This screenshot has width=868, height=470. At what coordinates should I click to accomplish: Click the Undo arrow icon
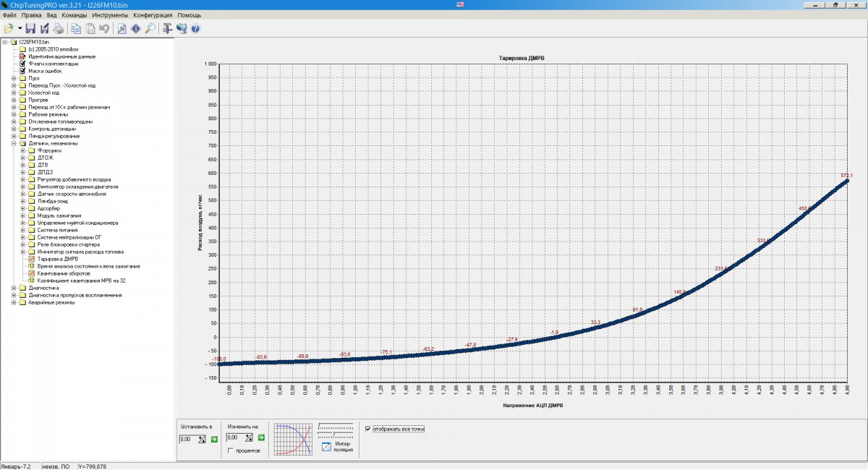tap(104, 29)
